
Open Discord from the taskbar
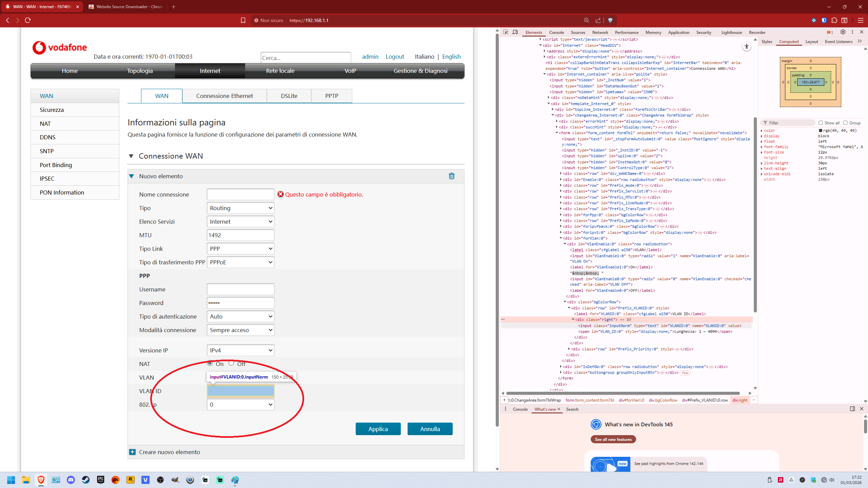(71, 480)
